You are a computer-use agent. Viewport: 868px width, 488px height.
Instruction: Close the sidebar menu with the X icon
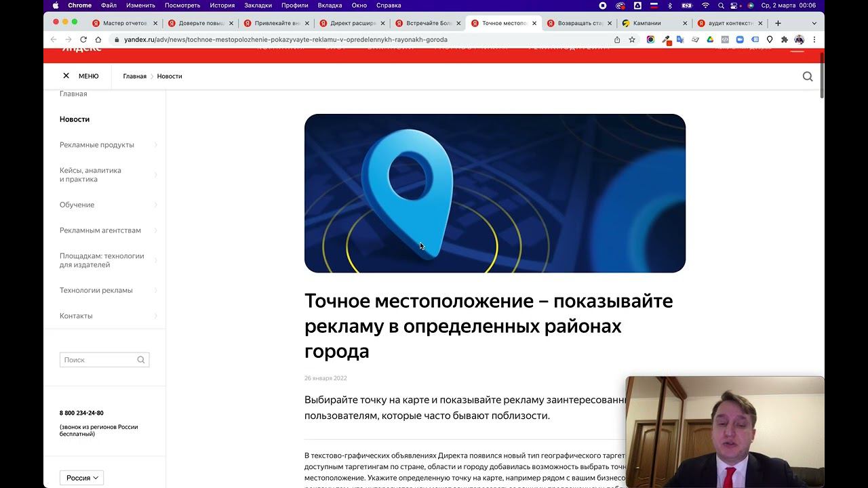point(66,76)
